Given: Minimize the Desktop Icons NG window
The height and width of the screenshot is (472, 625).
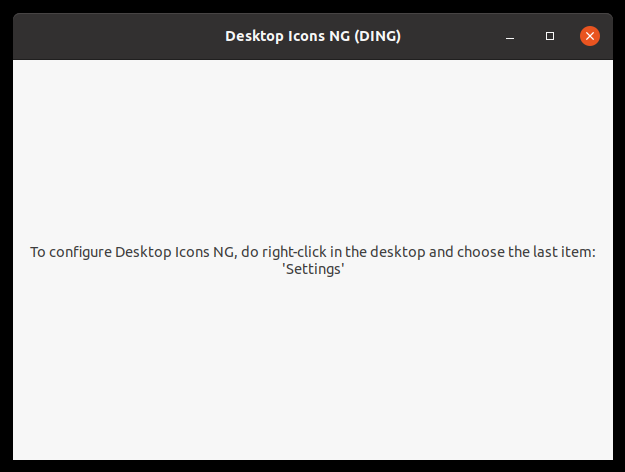Looking at the screenshot, I should point(510,36).
